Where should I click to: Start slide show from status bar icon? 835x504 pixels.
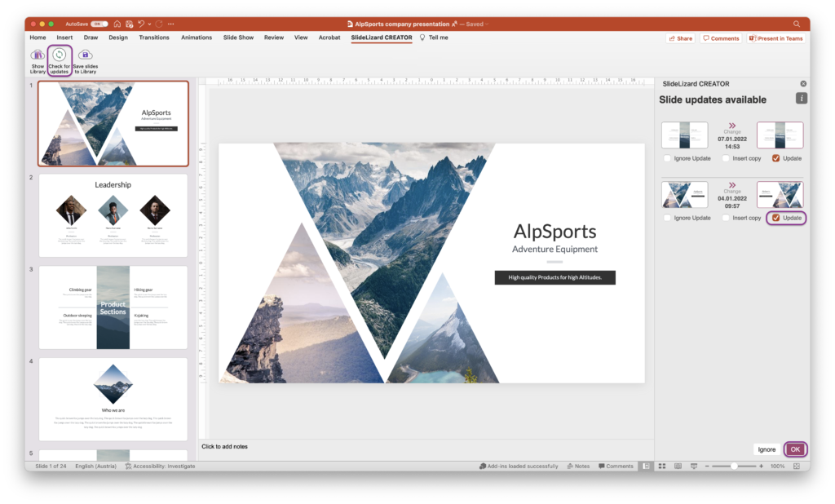coord(694,466)
